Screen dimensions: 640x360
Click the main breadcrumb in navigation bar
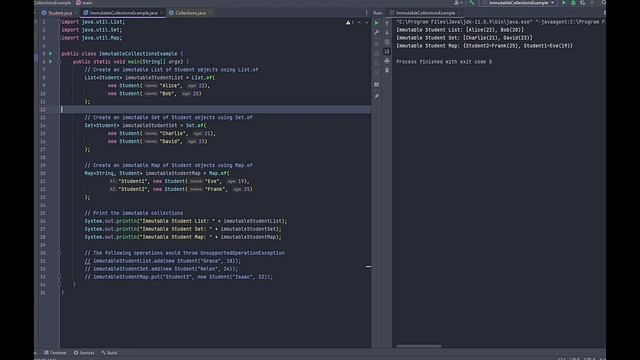(84, 2)
